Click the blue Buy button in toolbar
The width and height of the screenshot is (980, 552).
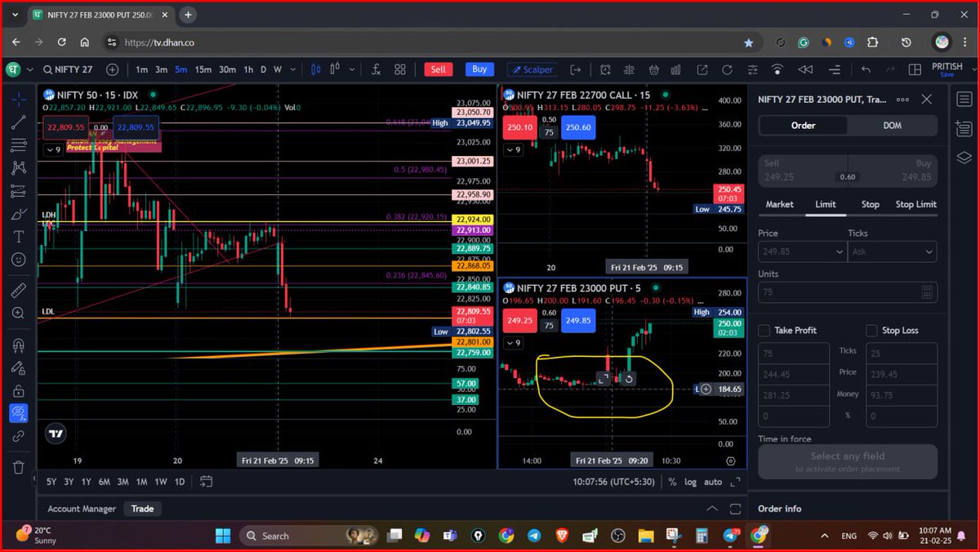coord(480,69)
